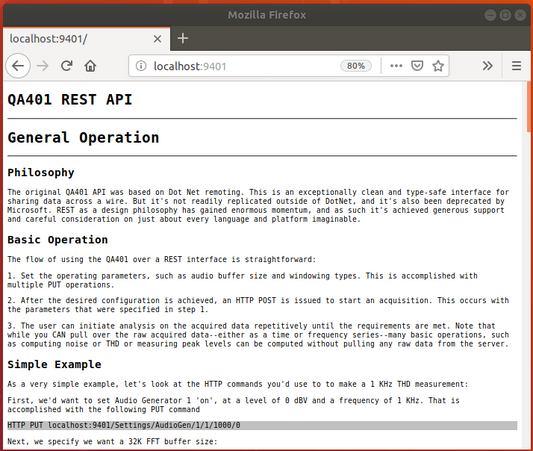Click the Philosophy subheading
This screenshot has height=451, width=533.
tap(41, 172)
